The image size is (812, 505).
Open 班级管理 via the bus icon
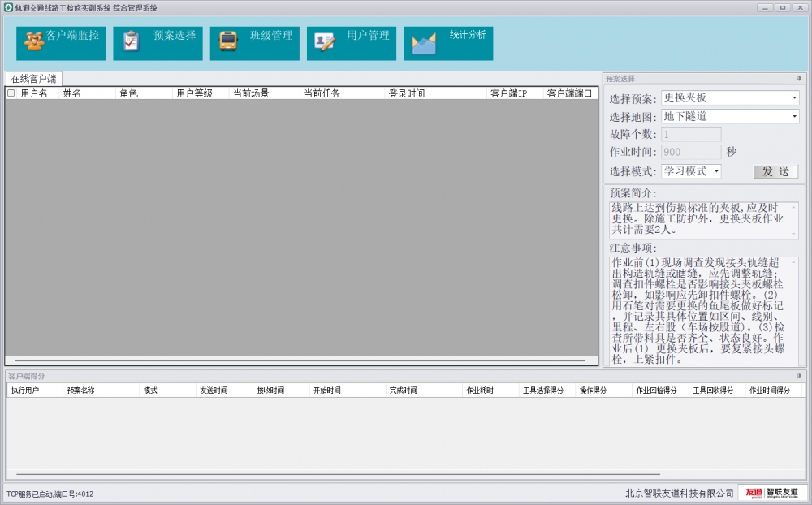click(x=228, y=41)
